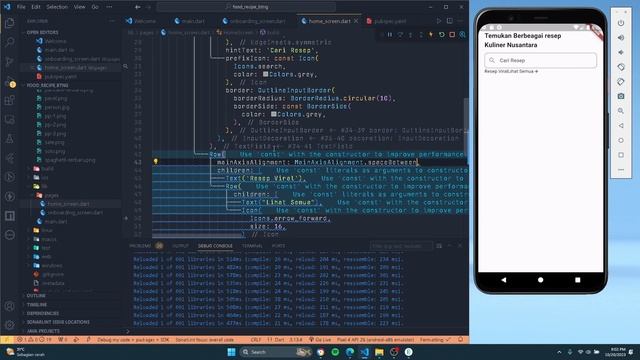
Task: Open the Search view in activity bar
Action: pos(10,42)
